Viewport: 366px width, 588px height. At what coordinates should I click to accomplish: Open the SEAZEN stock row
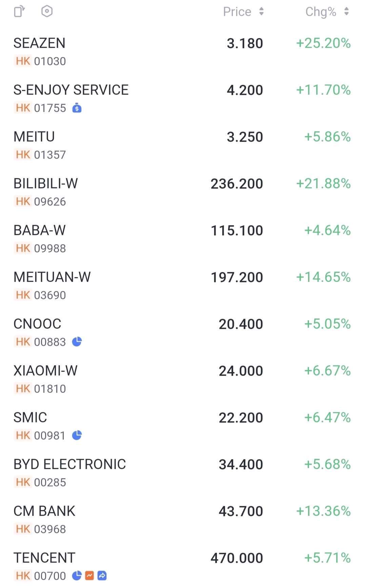[x=183, y=52]
